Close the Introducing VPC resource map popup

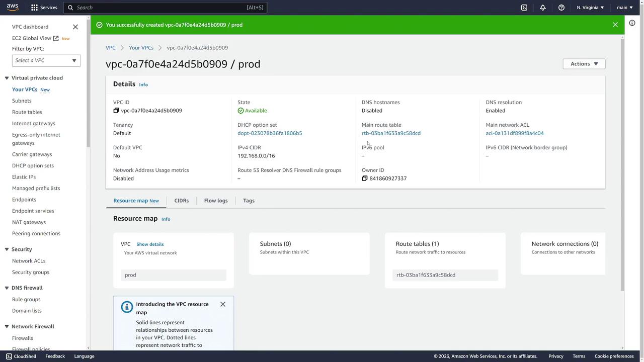pyautogui.click(x=223, y=304)
